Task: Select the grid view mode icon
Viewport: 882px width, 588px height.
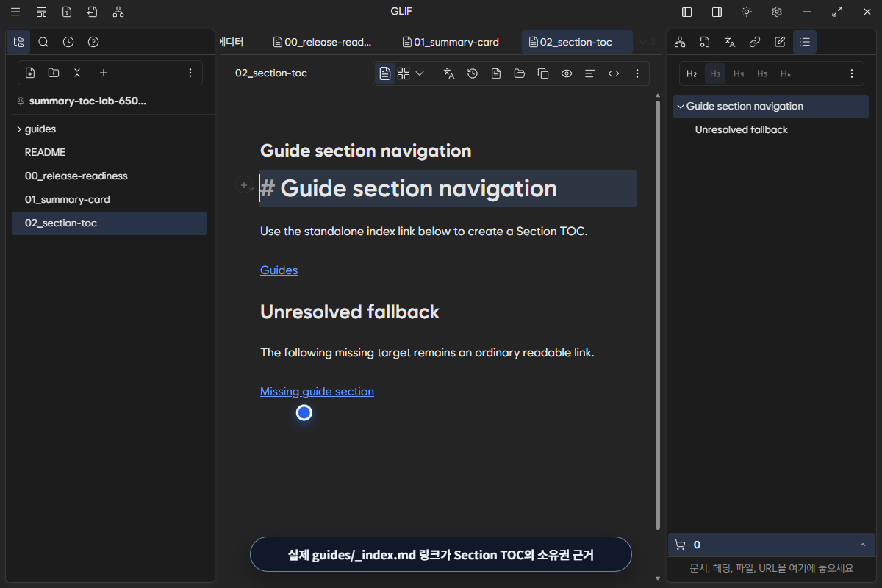Action: tap(404, 73)
